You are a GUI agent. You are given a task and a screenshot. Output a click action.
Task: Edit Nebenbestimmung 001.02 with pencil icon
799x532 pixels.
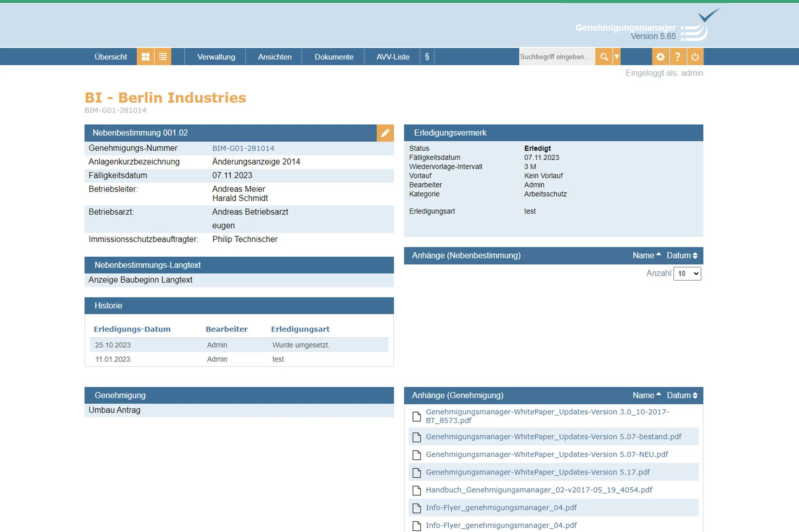(385, 133)
